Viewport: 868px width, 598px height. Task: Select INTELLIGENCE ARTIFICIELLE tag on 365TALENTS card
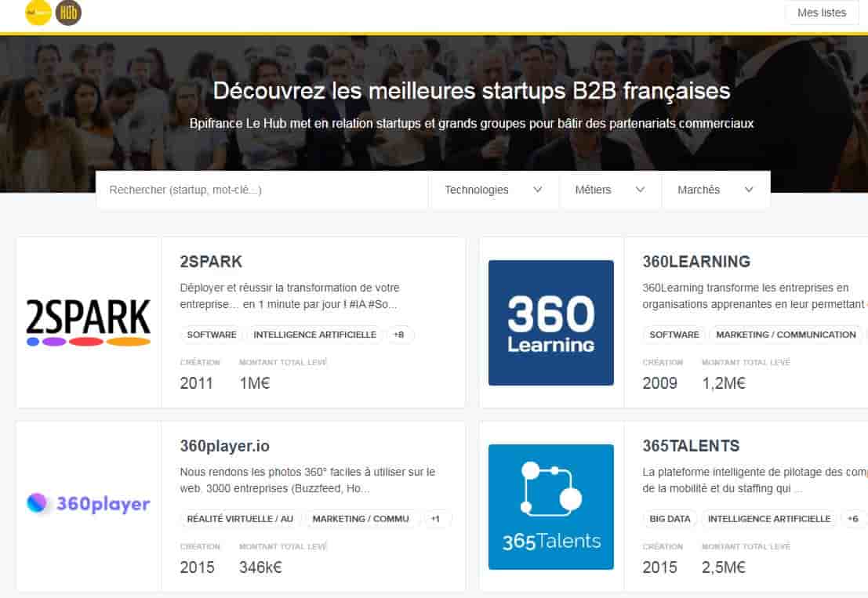769,519
